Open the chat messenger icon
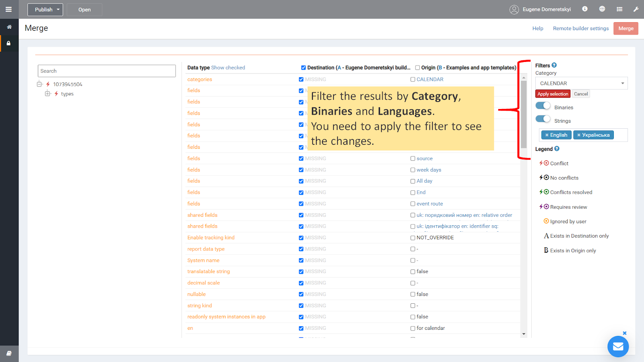 (x=618, y=346)
